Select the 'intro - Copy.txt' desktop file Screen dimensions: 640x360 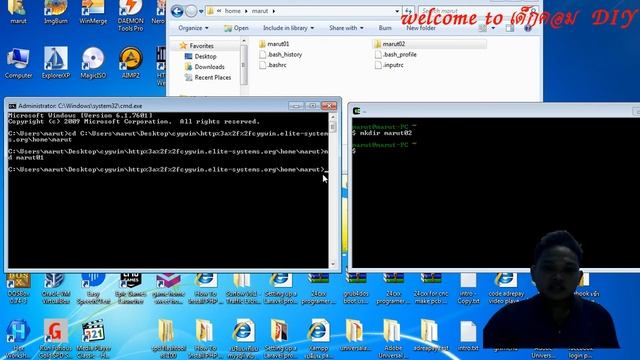468,289
